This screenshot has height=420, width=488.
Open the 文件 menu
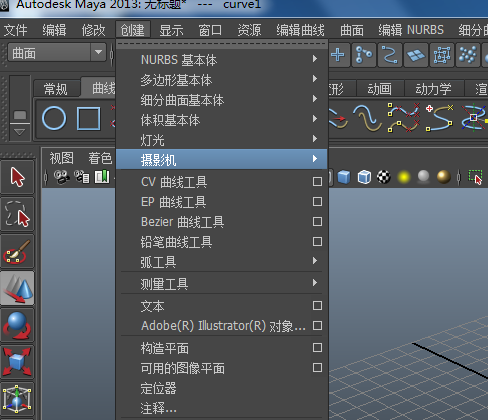tap(16, 30)
